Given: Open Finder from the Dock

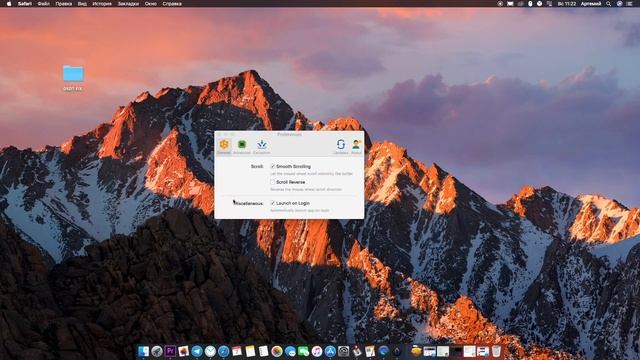Looking at the screenshot, I should click(144, 351).
